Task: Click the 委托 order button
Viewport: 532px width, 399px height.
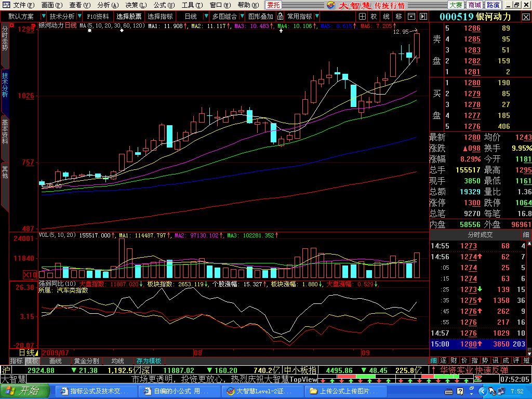Action: [273, 5]
